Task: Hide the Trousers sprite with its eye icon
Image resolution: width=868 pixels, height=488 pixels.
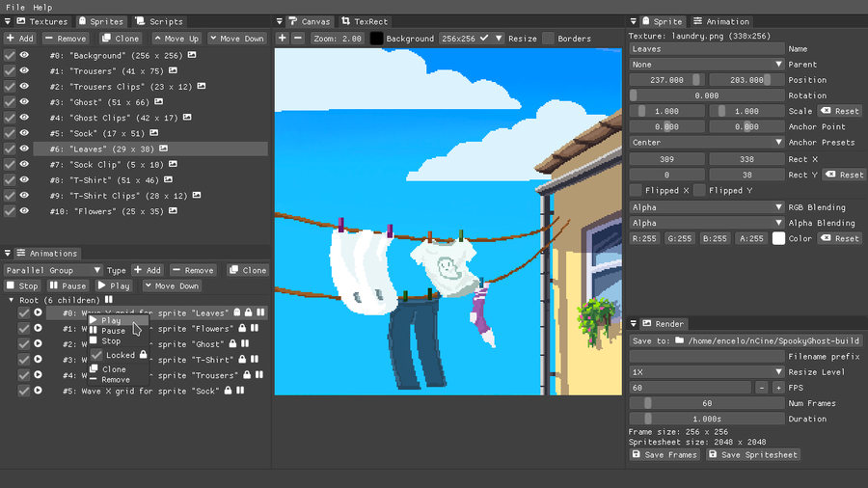Action: (24, 70)
